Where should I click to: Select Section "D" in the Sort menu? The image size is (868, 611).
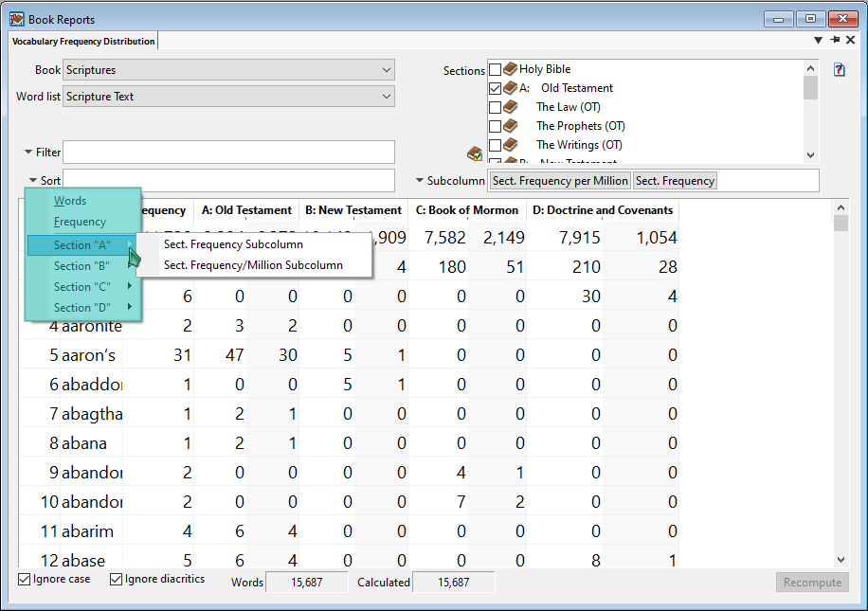click(x=83, y=308)
